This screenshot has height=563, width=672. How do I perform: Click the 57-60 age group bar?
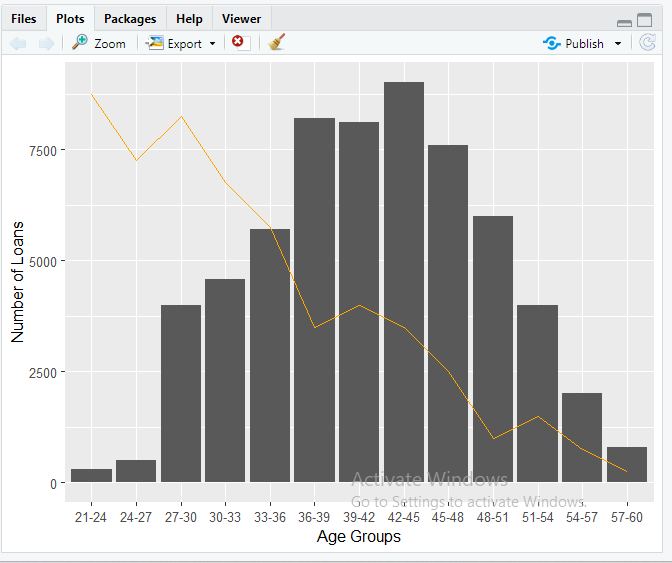click(x=627, y=464)
